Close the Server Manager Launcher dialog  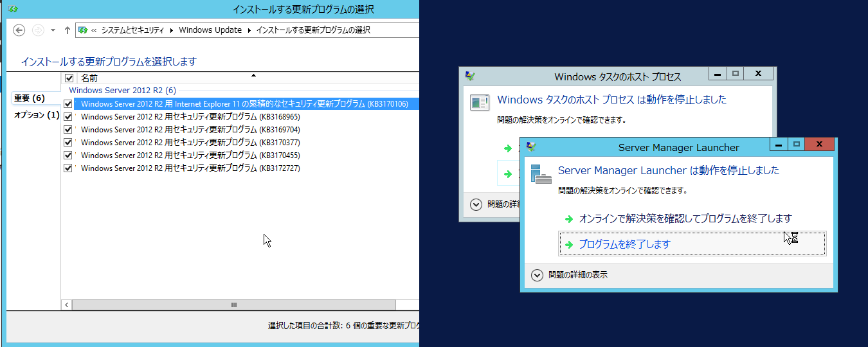[819, 145]
